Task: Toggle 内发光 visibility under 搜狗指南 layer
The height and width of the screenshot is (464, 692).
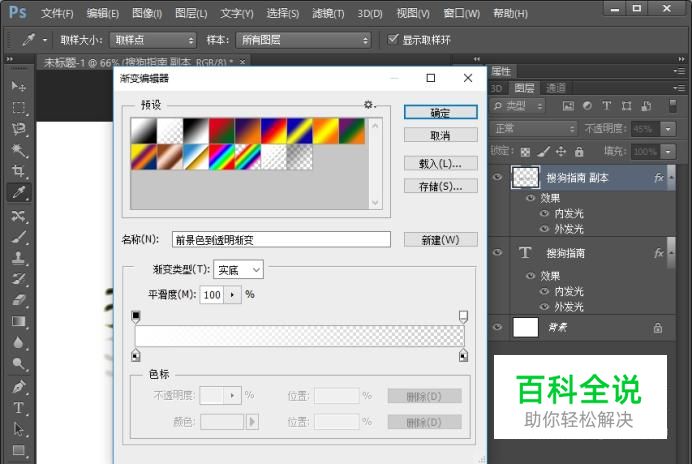Action: click(x=544, y=291)
